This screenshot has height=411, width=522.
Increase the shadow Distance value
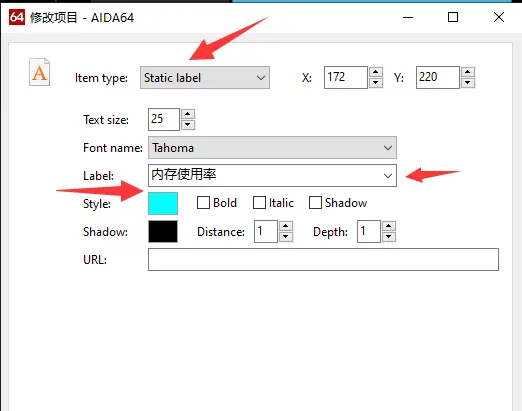tap(286, 226)
